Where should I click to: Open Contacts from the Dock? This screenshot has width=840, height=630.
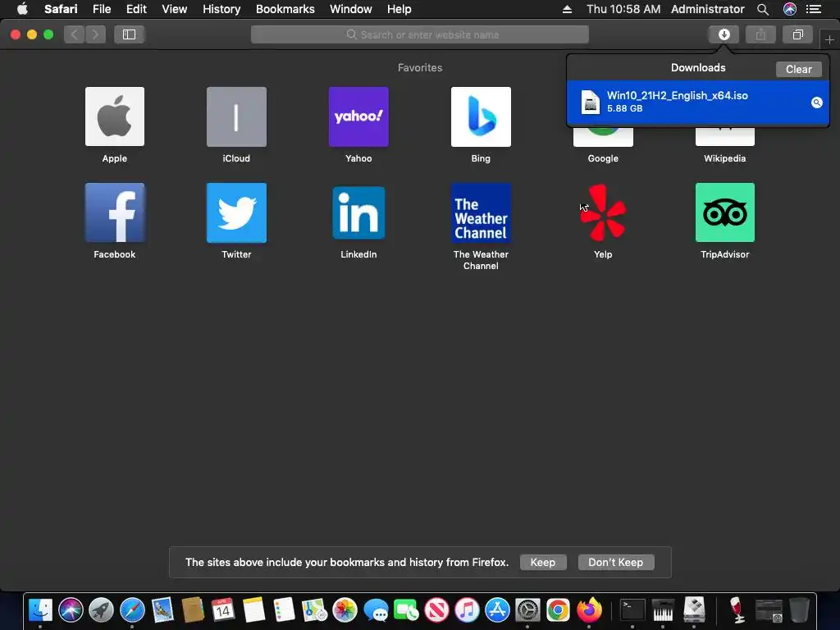(193, 609)
